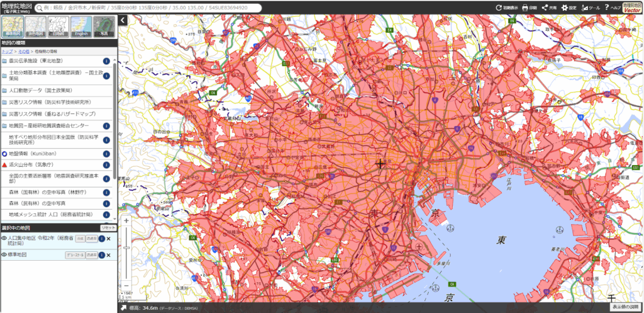The height and width of the screenshot is (313, 644).
Task: Open the 共有 share menu
Action: click(x=549, y=8)
